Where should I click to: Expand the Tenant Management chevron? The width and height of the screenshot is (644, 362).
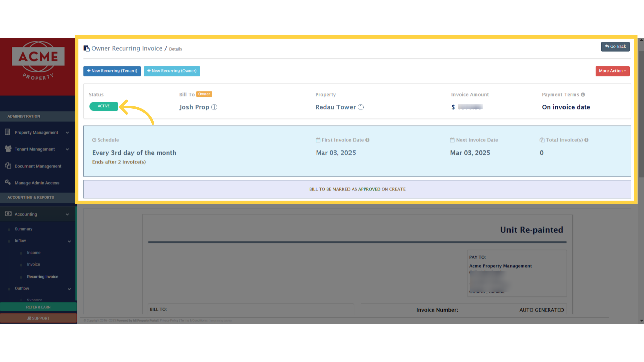pos(67,149)
